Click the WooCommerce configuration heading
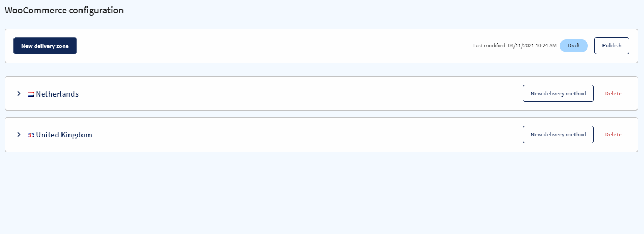This screenshot has width=644, height=234. [x=64, y=11]
